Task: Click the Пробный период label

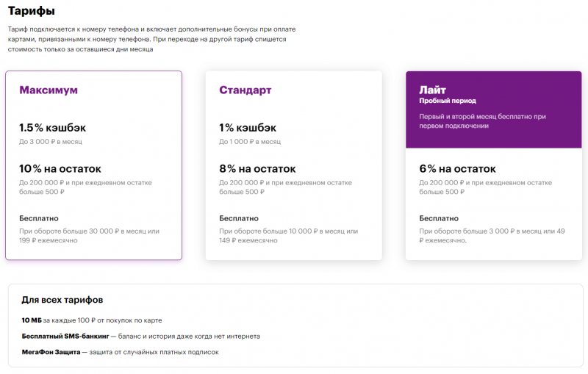Action: 448,101
